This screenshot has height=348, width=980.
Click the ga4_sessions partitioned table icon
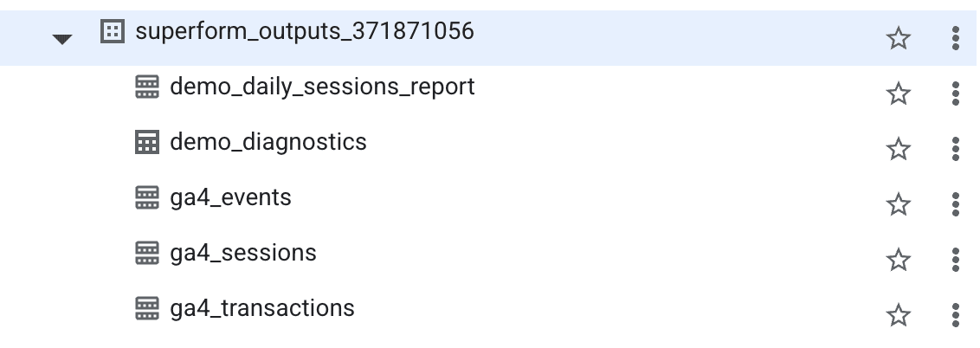148,254
